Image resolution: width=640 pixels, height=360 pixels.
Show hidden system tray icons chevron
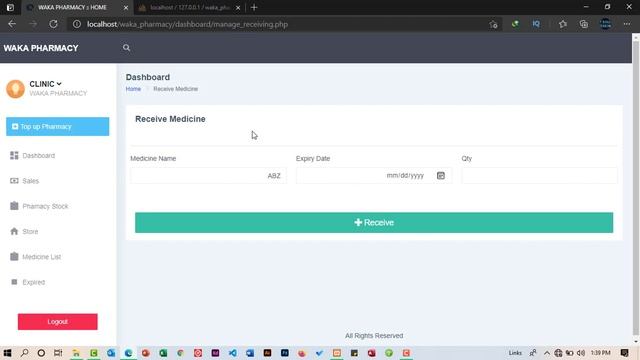coord(547,353)
